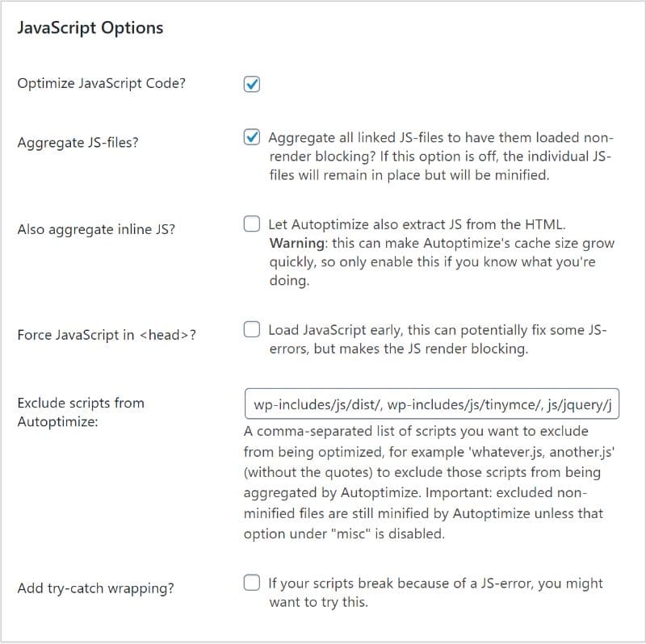Click the "Optimize JavaScript Code?" label

101,82
